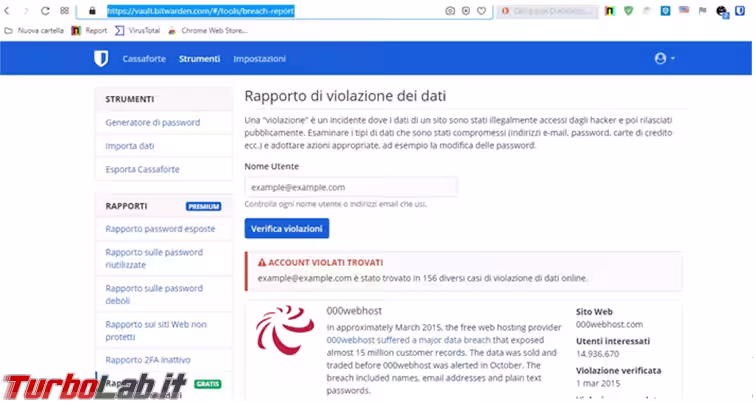Viewport: 756px width, 402px height.
Task: Click the browser search box
Action: tap(548, 11)
